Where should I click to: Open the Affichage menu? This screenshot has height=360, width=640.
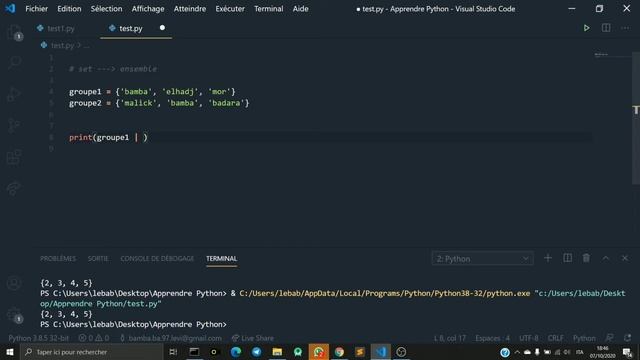[148, 9]
